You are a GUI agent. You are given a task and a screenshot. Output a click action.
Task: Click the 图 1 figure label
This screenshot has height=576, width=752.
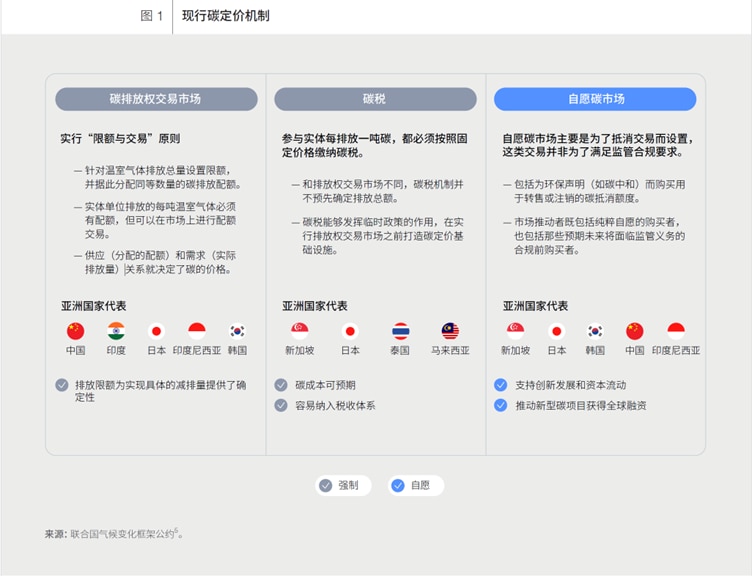pyautogui.click(x=152, y=16)
